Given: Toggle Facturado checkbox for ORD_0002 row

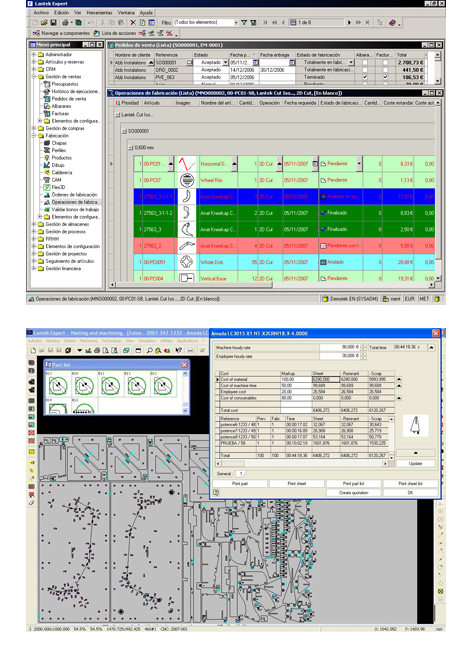Looking at the screenshot, I should coord(385,70).
